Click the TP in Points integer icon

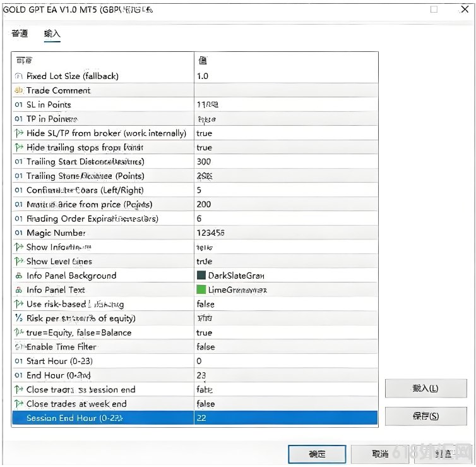[x=18, y=119]
